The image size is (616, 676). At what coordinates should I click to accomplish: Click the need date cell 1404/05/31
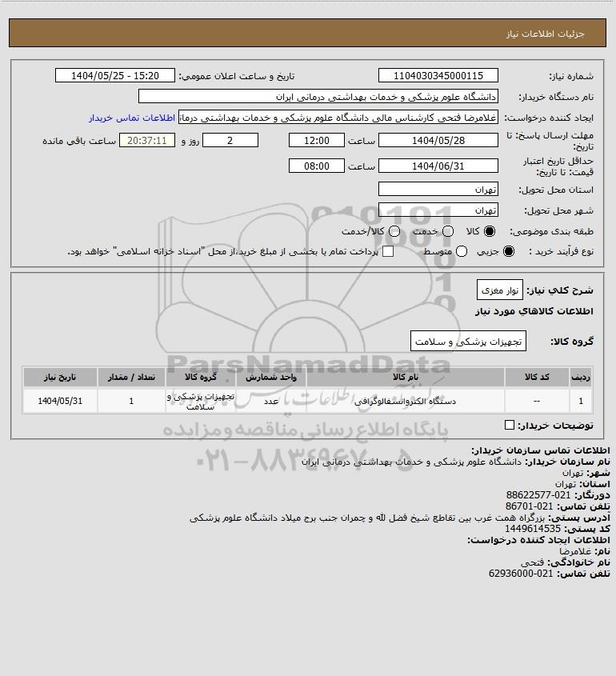[60, 401]
